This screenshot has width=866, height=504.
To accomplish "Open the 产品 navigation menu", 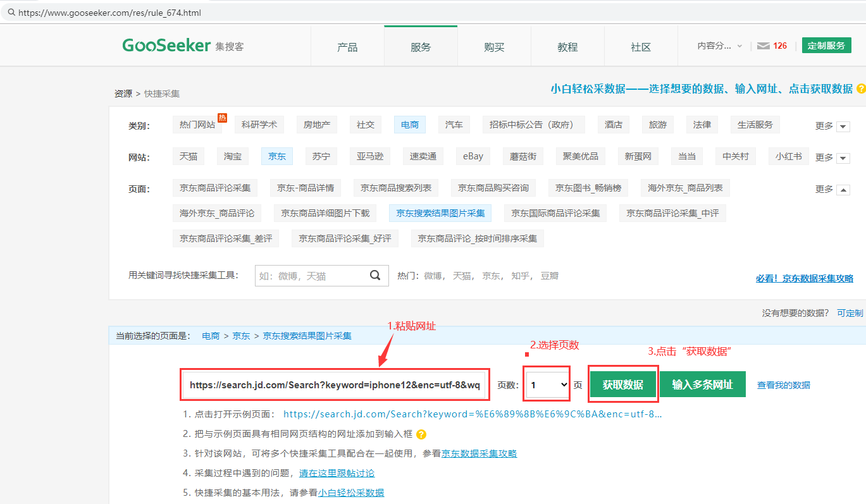I will pyautogui.click(x=347, y=47).
